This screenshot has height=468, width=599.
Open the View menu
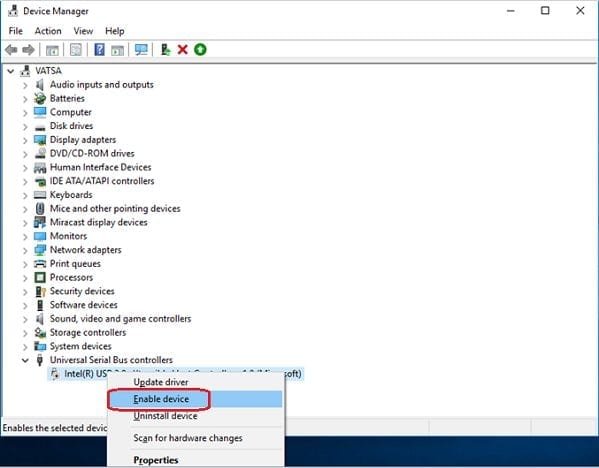tap(83, 31)
